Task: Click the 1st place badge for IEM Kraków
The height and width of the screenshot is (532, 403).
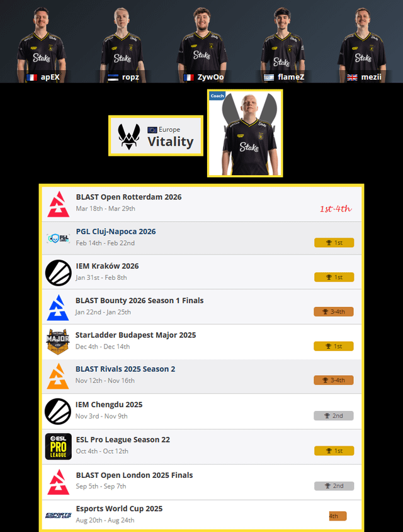Action: 334,277
